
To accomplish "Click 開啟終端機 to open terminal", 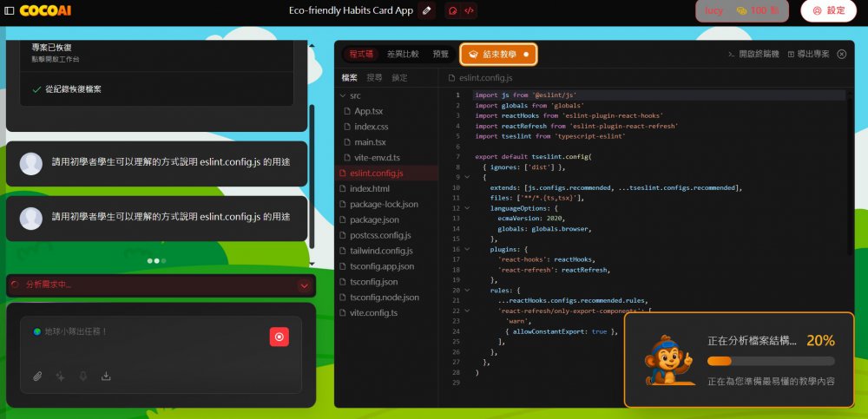I will coord(753,54).
